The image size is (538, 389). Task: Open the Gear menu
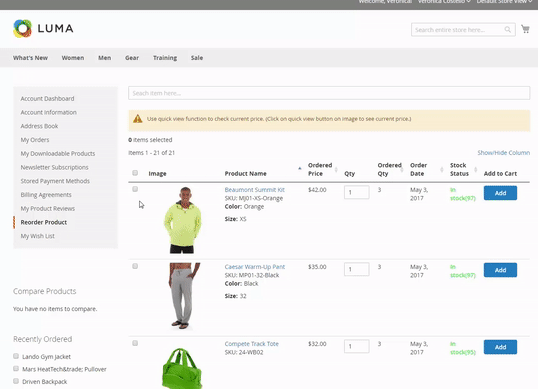(132, 58)
